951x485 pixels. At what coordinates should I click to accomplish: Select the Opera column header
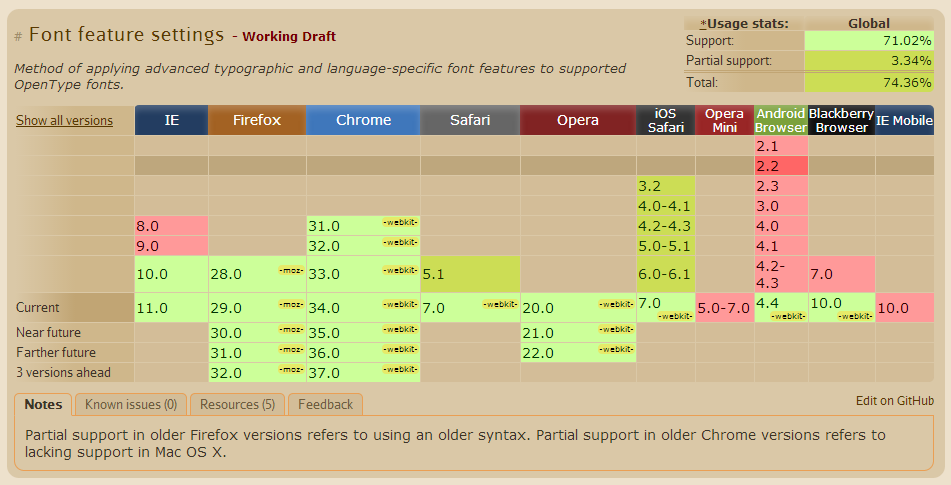pyautogui.click(x=578, y=120)
